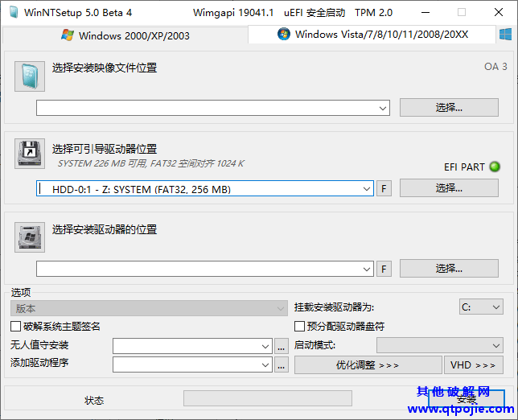Click the WinNTSetup title bar app icon

click(x=14, y=13)
